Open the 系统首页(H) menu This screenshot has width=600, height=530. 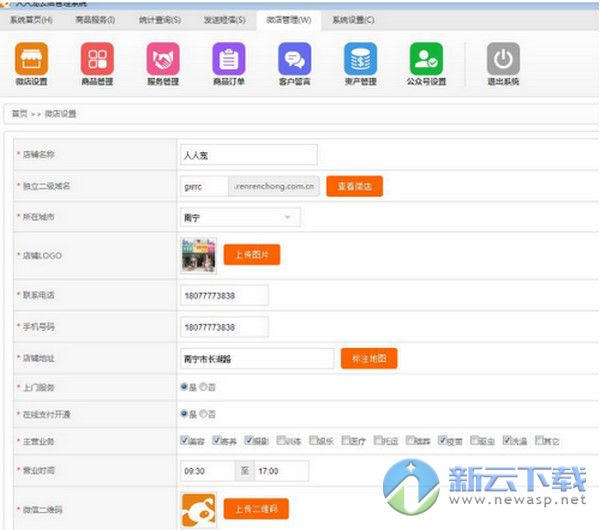point(31,20)
